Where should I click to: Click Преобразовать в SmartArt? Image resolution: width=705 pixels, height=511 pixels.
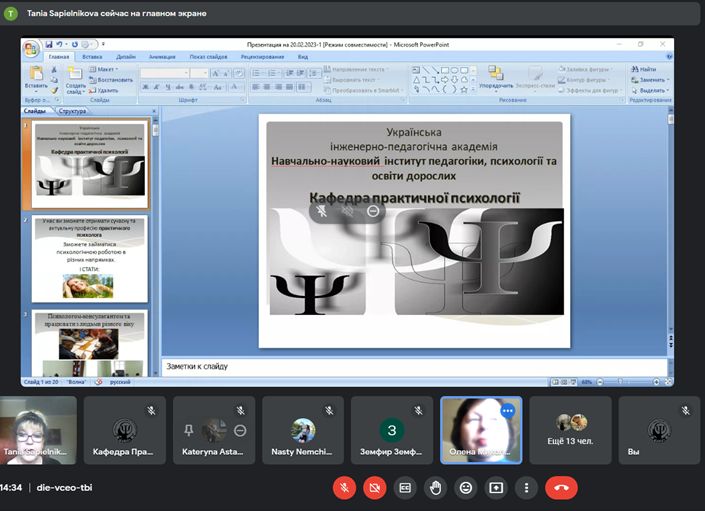pos(362,90)
